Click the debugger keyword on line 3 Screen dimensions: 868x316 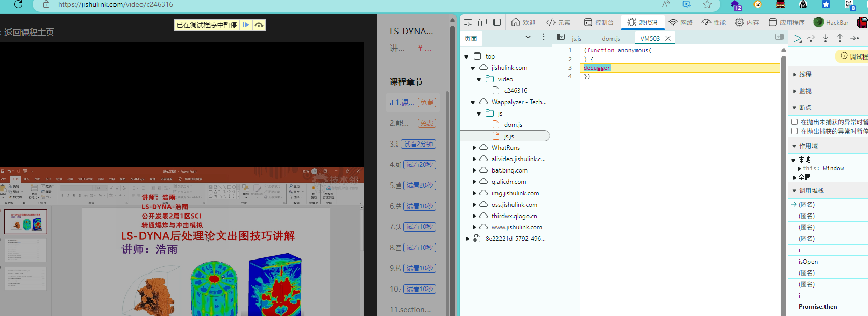pos(597,68)
